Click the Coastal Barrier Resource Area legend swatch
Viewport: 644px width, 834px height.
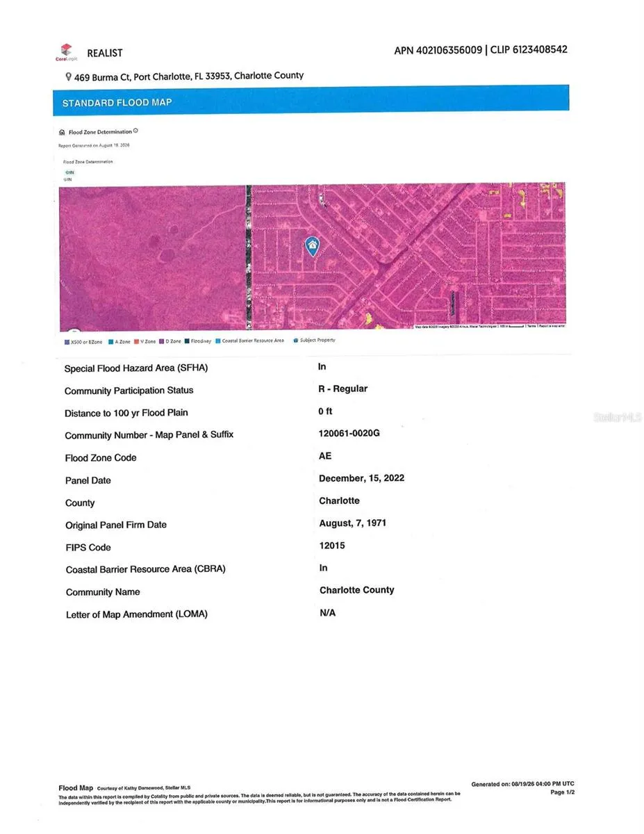coord(217,341)
